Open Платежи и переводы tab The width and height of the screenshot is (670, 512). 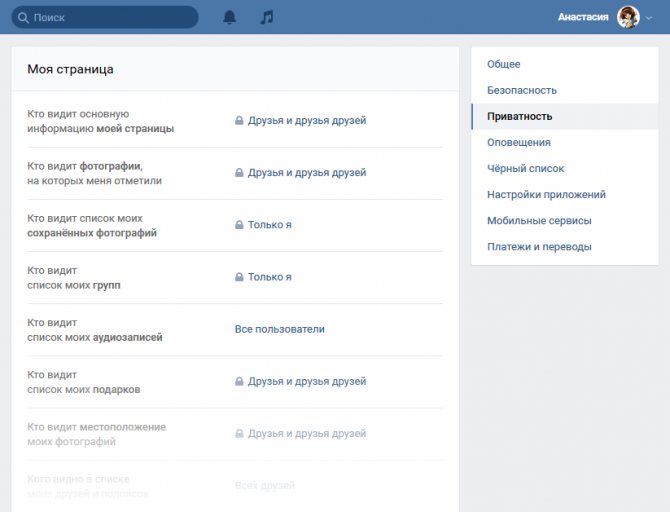click(564, 247)
